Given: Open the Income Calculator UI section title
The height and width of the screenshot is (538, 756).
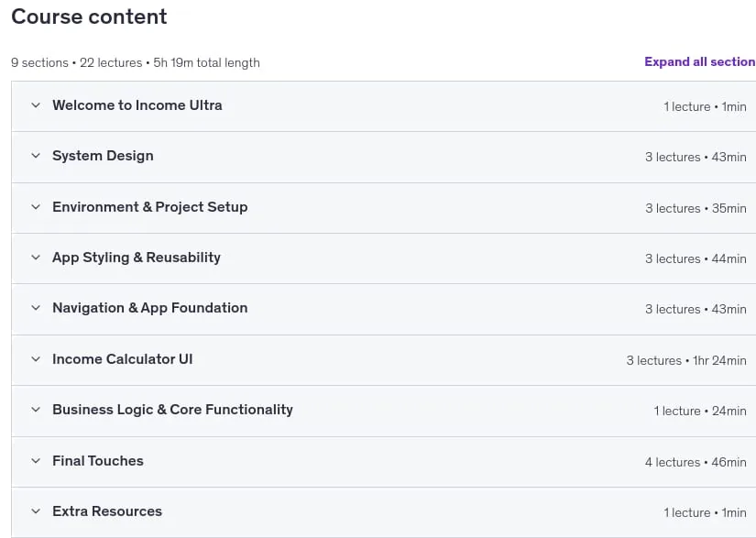Looking at the screenshot, I should coord(123,359).
